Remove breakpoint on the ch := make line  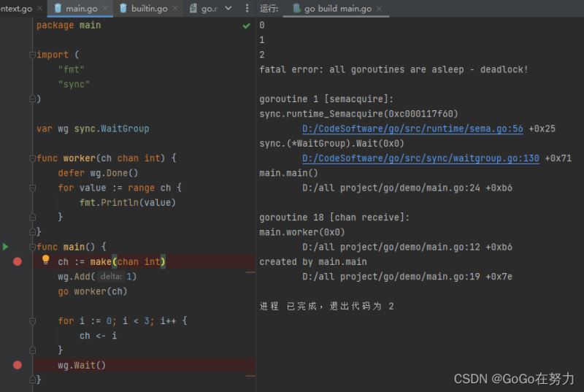18,261
